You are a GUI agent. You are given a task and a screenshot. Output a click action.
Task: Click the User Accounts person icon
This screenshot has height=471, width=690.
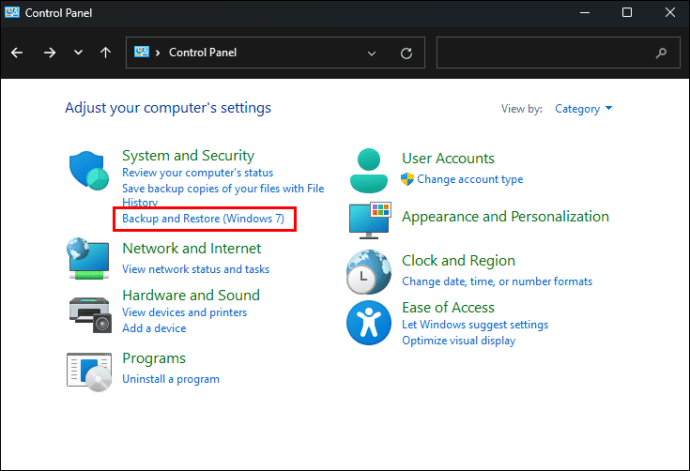[x=369, y=171]
